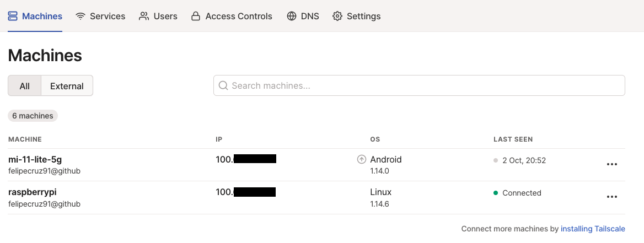The image size is (644, 243).
Task: Open the raspberrypi machine name
Action: click(32, 192)
